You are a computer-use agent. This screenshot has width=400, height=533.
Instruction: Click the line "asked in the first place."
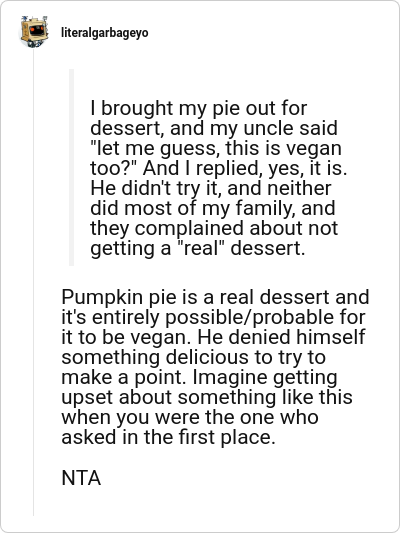pos(168,437)
